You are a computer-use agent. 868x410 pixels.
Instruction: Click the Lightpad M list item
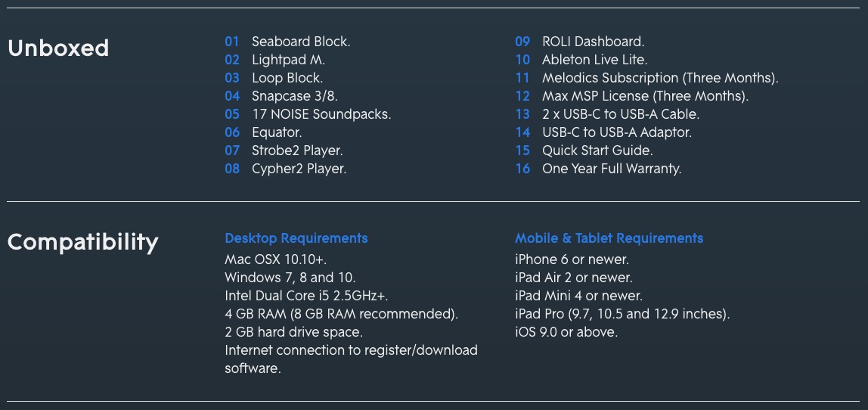288,60
